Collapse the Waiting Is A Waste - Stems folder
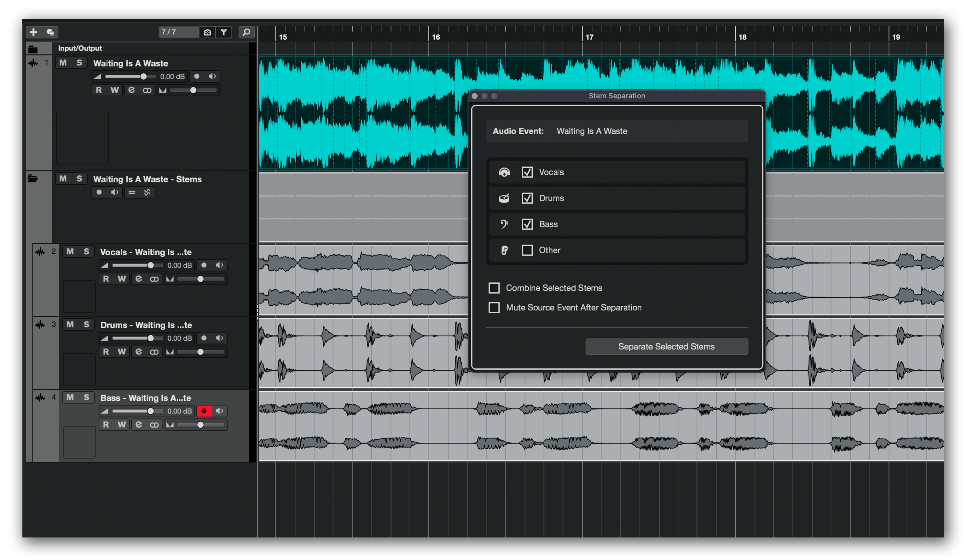Viewport: 967px width, 560px height. [x=33, y=179]
